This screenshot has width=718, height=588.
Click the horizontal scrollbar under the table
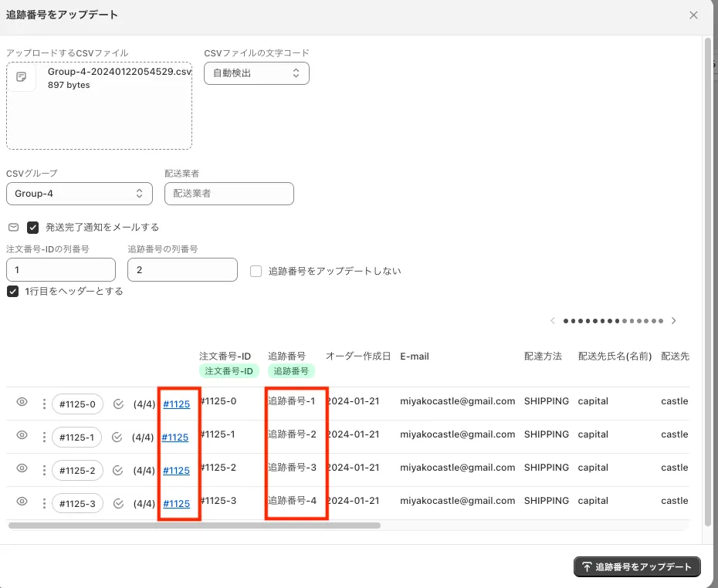(195, 525)
